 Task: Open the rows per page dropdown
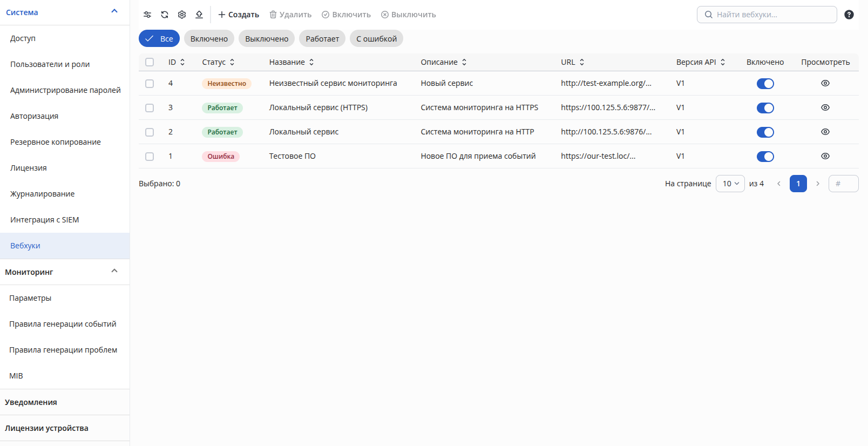click(730, 184)
